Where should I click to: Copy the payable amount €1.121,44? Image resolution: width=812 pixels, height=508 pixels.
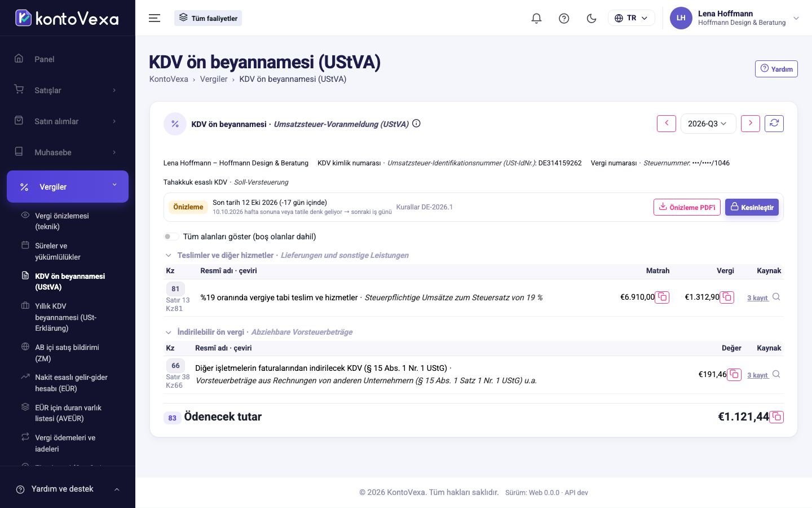click(776, 417)
